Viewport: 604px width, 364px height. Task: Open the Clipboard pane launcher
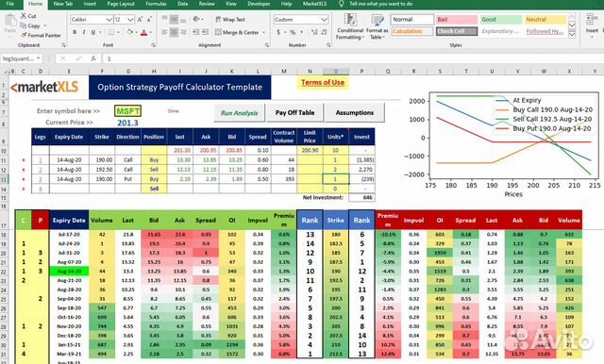(63, 45)
